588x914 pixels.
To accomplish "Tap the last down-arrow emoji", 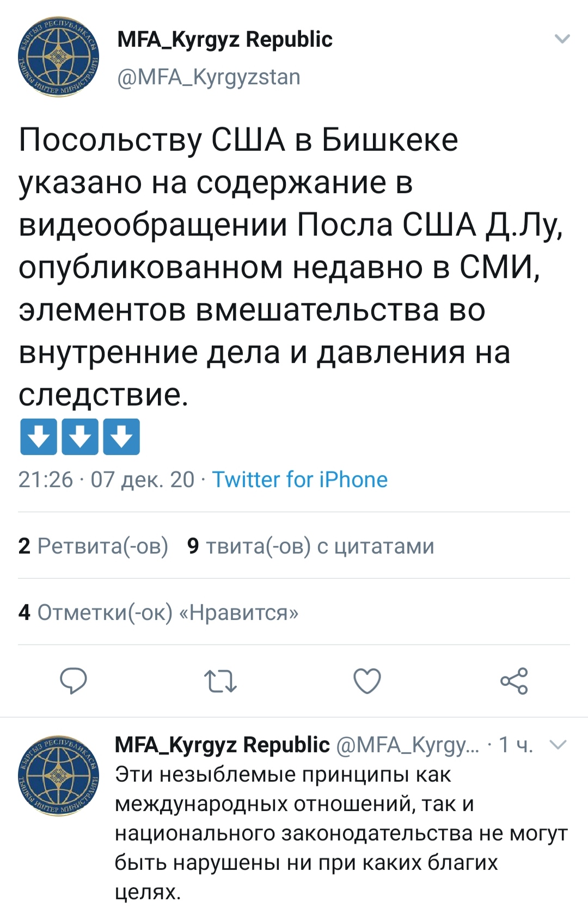I will (121, 437).
